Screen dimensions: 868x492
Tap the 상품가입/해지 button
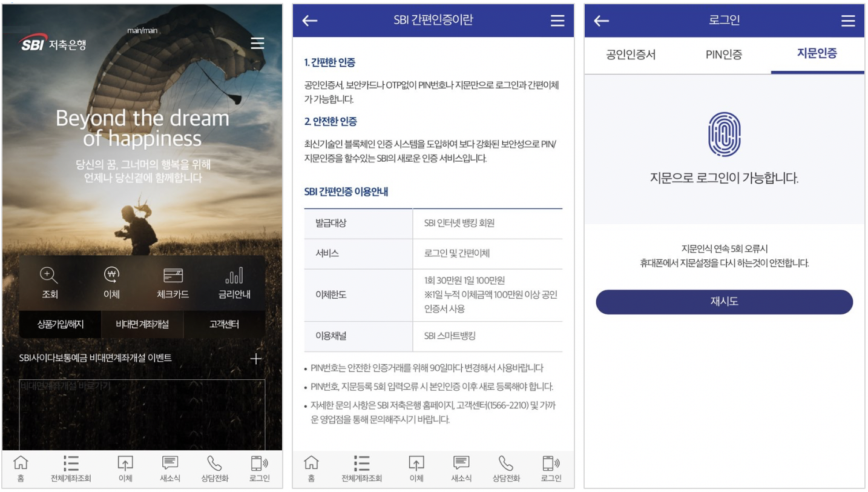[x=61, y=324]
